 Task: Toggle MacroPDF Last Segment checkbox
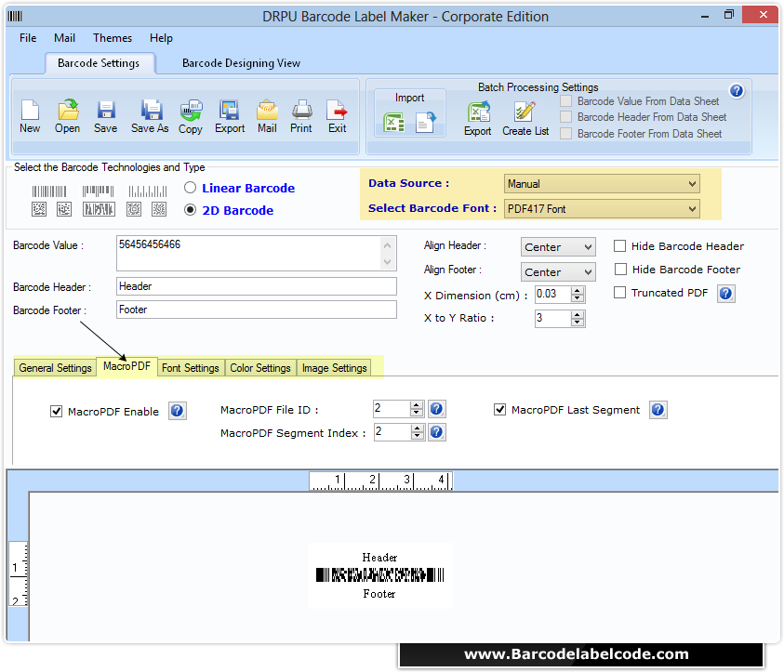tap(499, 410)
